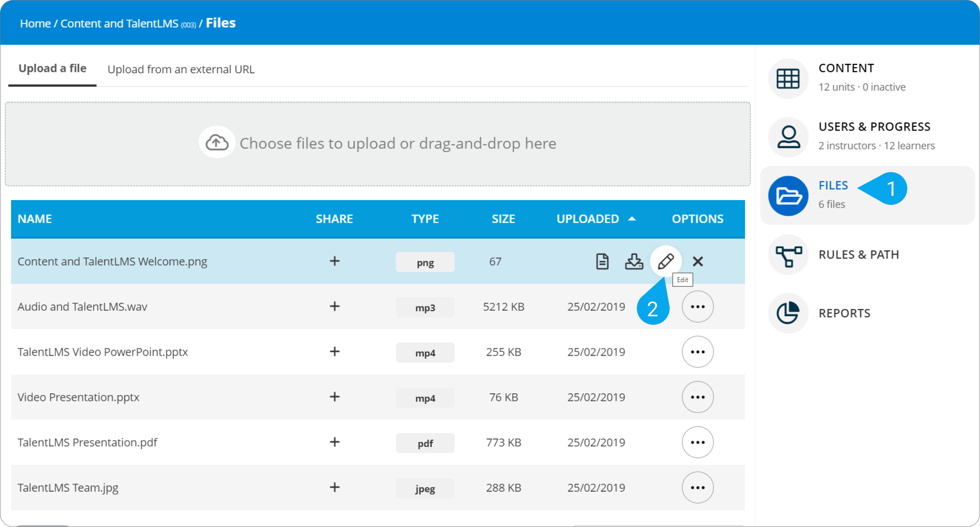Delete the Welcome.png file with X icon

coord(698,261)
